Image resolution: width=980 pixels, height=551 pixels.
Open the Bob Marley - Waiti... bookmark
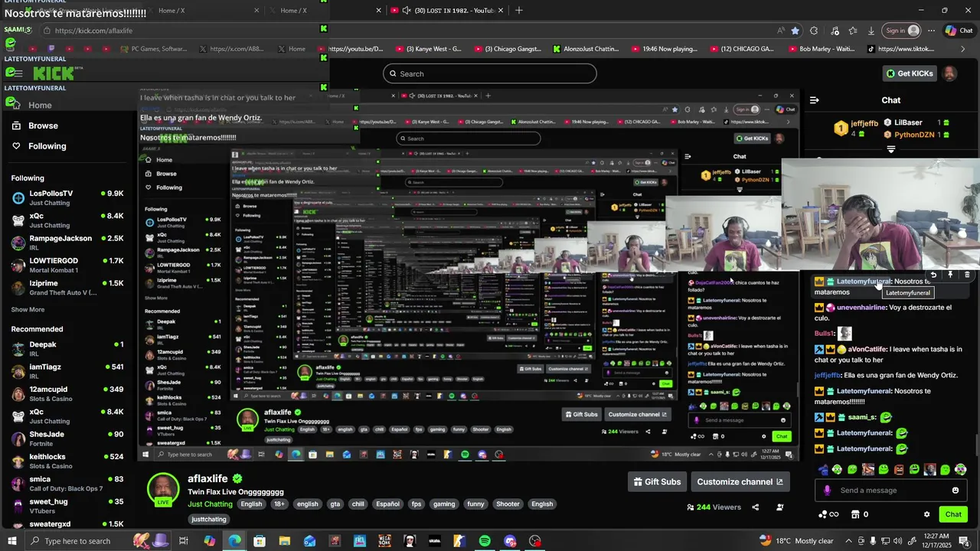point(821,49)
